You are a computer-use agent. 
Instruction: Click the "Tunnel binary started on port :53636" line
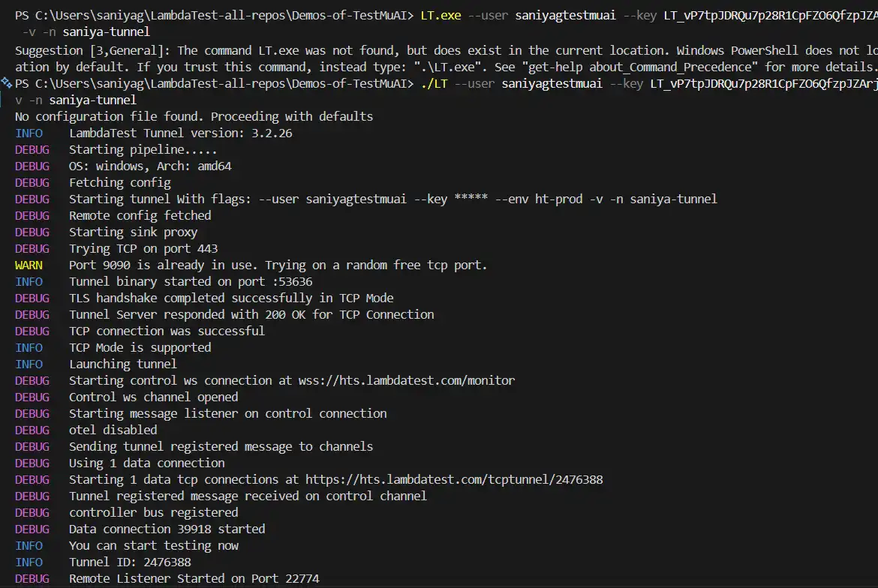point(191,281)
